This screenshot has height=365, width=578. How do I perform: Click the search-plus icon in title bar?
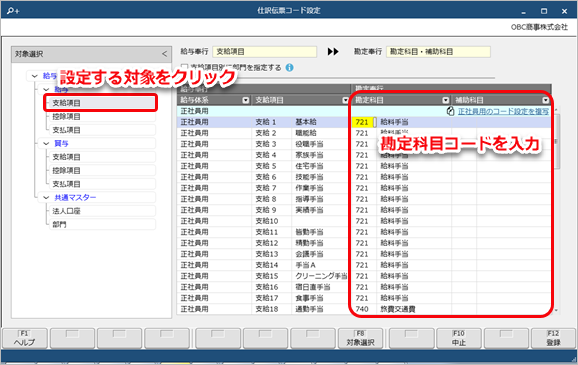[x=13, y=11]
